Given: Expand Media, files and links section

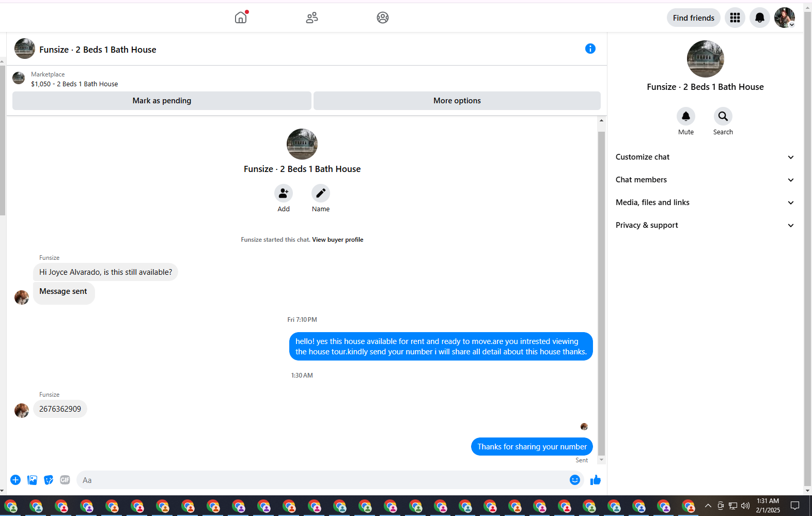Looking at the screenshot, I should (x=705, y=202).
